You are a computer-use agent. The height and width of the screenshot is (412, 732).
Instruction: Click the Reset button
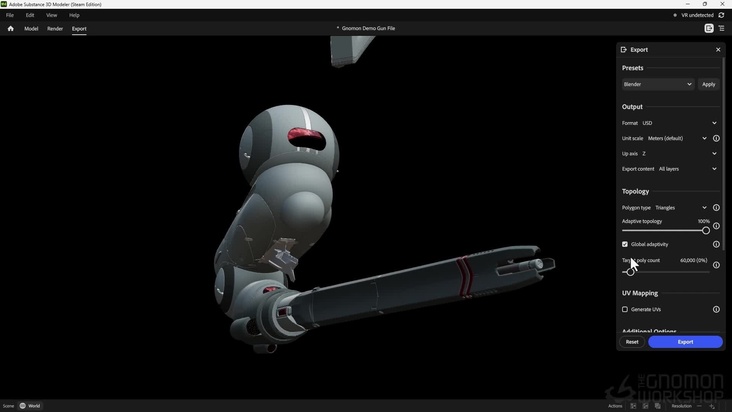(x=632, y=342)
